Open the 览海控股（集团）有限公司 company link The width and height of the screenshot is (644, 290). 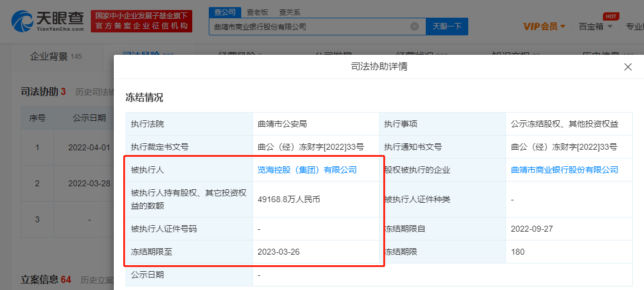[x=307, y=170]
